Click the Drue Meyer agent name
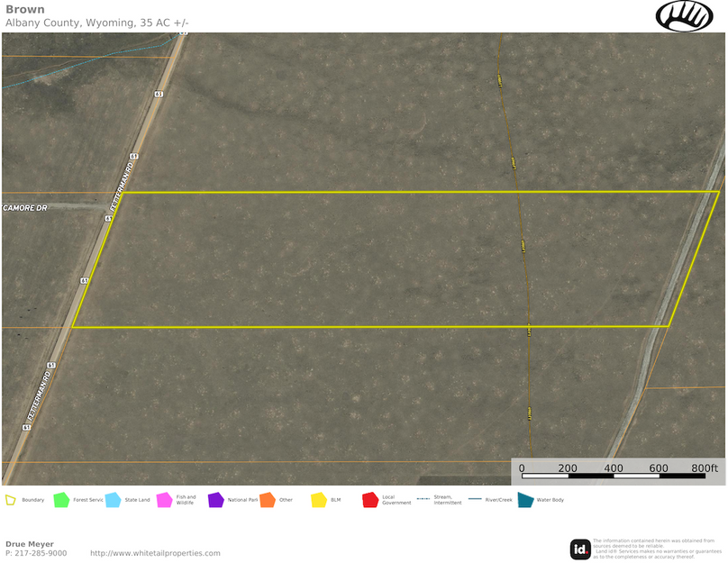This screenshot has width=728, height=563. tap(30, 544)
